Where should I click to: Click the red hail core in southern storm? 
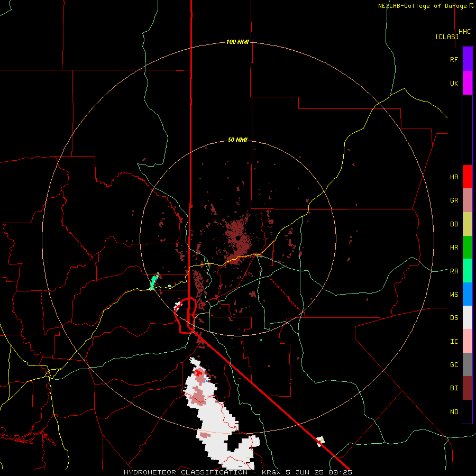[199, 373]
